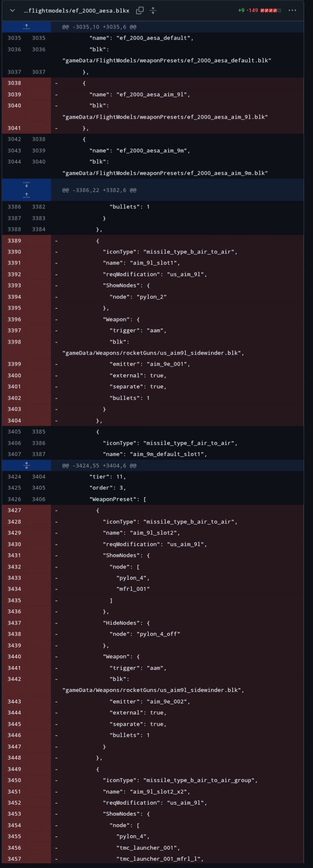313x868 pixels.
Task: Click the @@ -3035,10 +3035,6 @@ hunk header
Action: pos(99,27)
